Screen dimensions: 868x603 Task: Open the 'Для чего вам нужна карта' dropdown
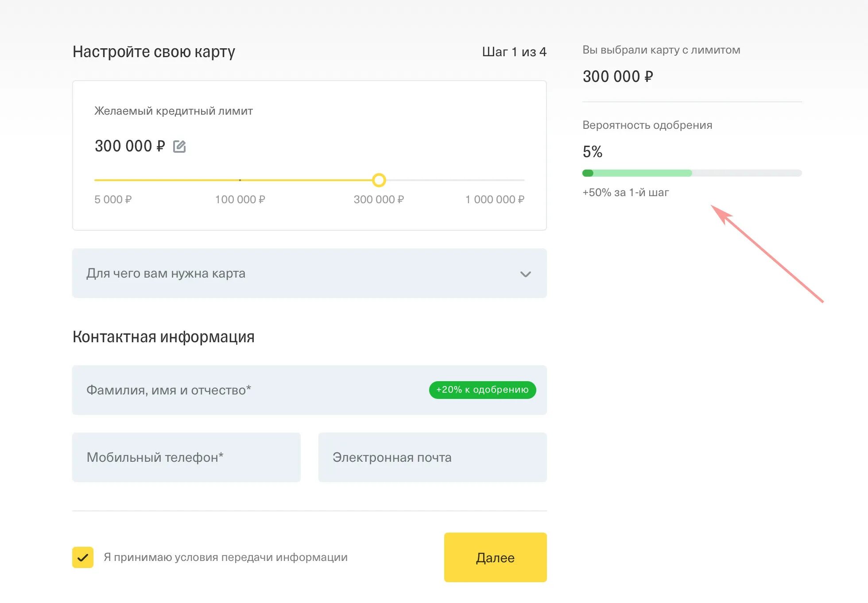[x=310, y=273]
